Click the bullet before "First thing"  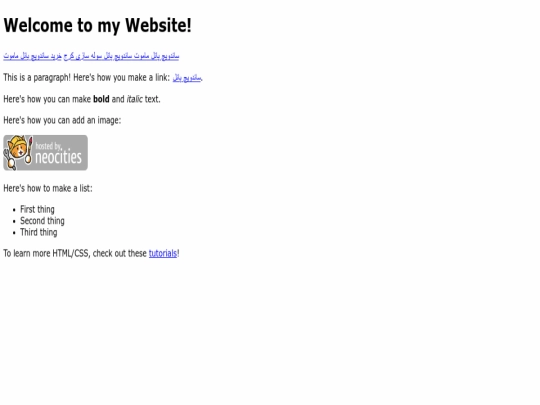pyautogui.click(x=14, y=210)
